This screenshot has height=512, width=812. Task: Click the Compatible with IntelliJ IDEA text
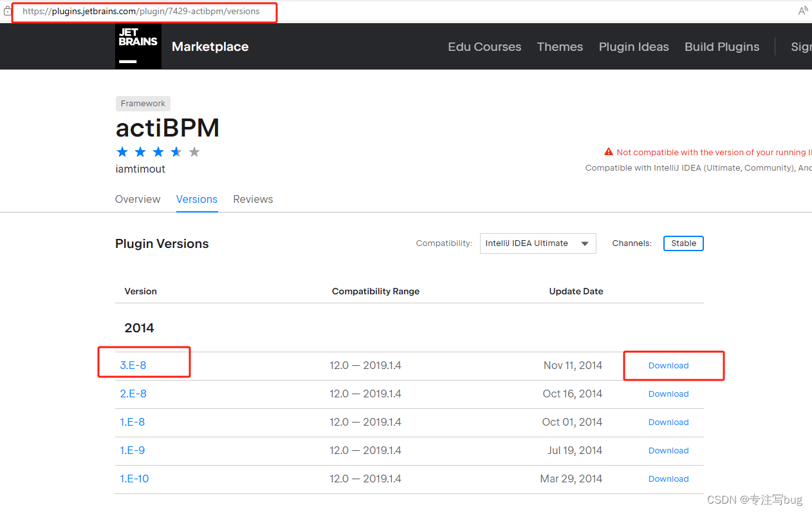tap(698, 167)
